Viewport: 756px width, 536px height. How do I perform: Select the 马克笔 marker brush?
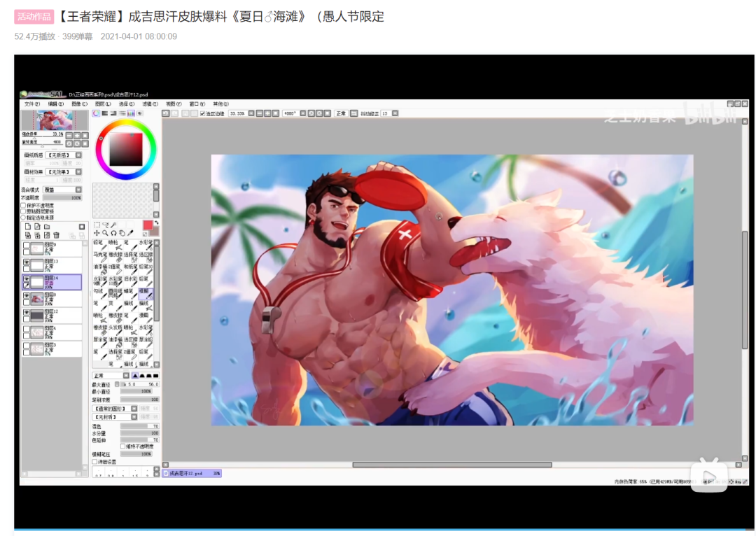100,256
